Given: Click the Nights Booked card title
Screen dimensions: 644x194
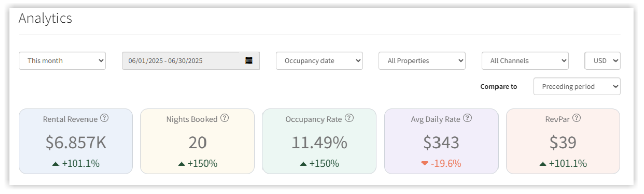Looking at the screenshot, I should point(192,119).
